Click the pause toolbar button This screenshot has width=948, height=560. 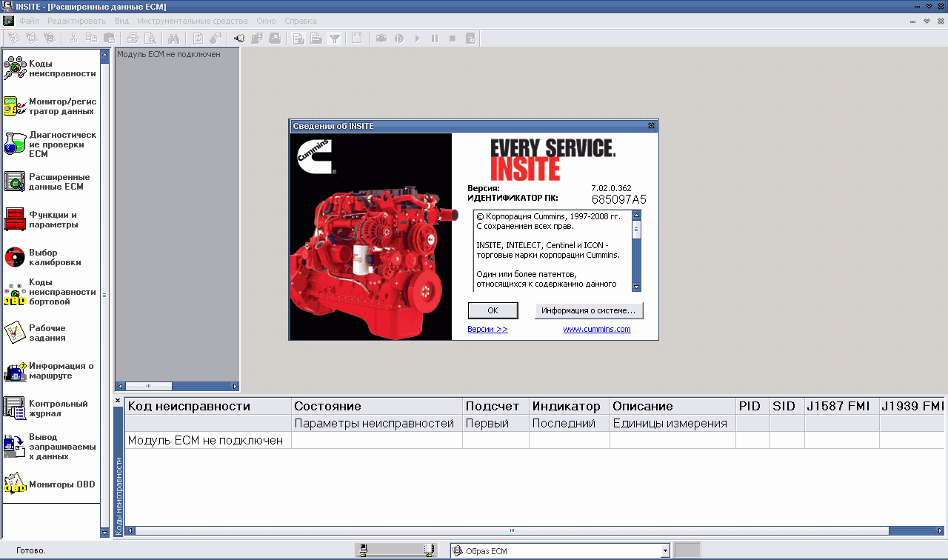435,39
